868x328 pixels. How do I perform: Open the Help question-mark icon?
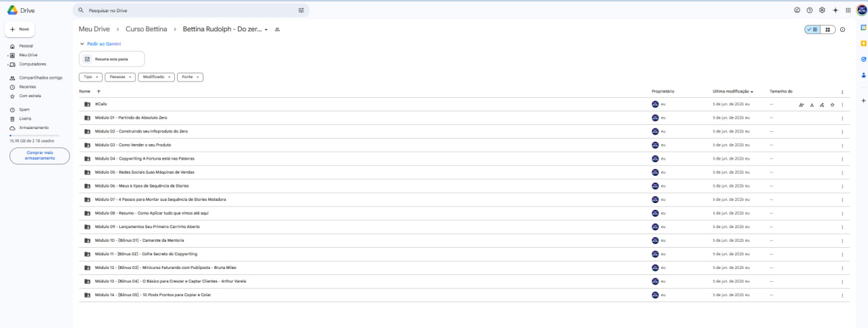pyautogui.click(x=810, y=10)
